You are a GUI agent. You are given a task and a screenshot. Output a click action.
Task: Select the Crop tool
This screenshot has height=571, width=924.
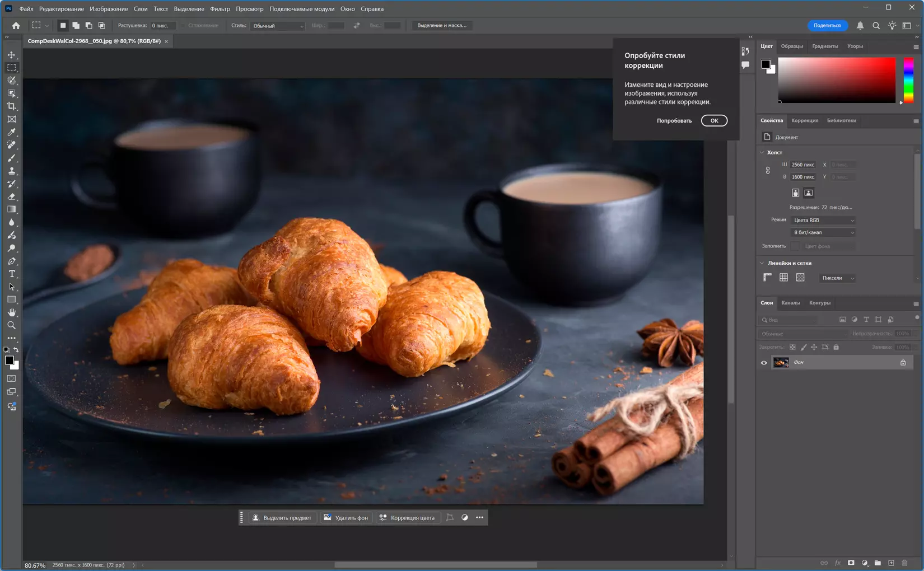pos(11,106)
